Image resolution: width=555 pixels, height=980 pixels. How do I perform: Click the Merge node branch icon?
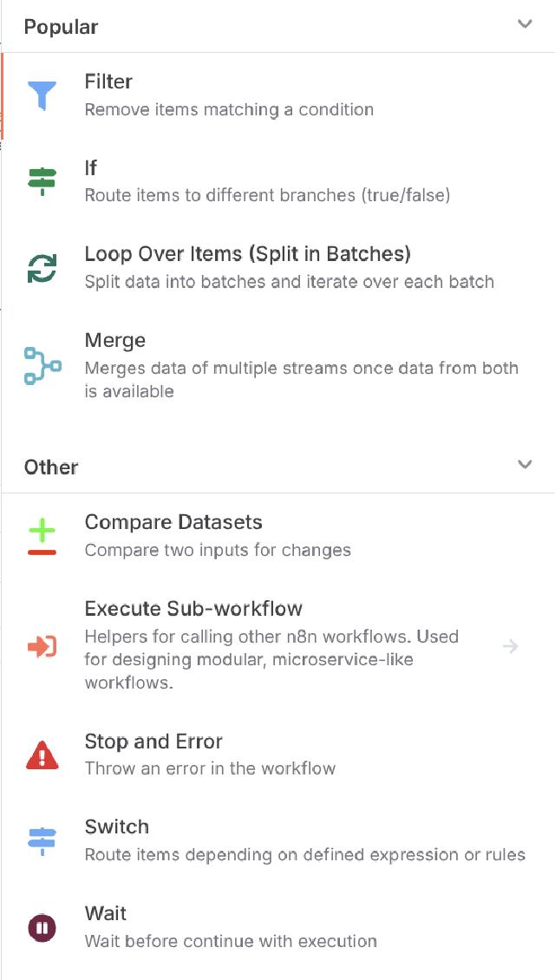coord(41,364)
